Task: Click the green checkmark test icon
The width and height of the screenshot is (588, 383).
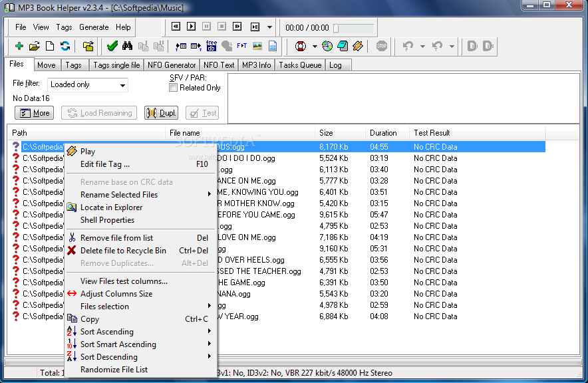Action: (x=112, y=46)
